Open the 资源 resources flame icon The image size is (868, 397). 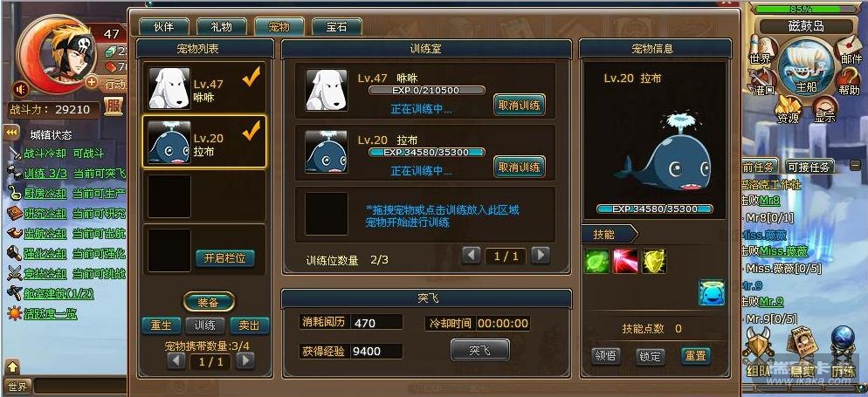pos(787,109)
